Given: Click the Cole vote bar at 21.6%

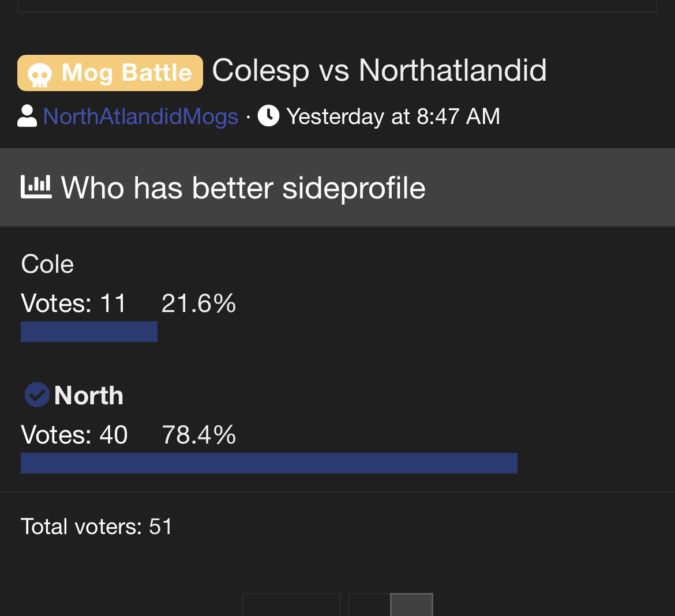Looking at the screenshot, I should [x=89, y=332].
